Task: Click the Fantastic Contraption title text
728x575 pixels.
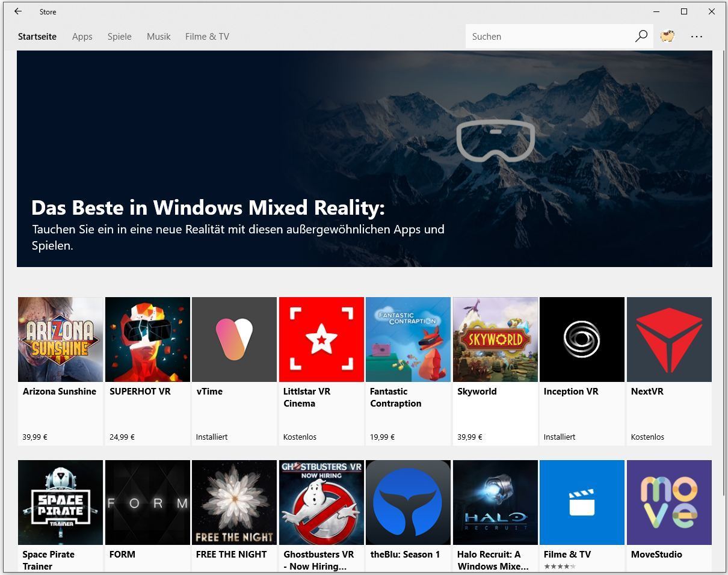Action: tap(395, 397)
